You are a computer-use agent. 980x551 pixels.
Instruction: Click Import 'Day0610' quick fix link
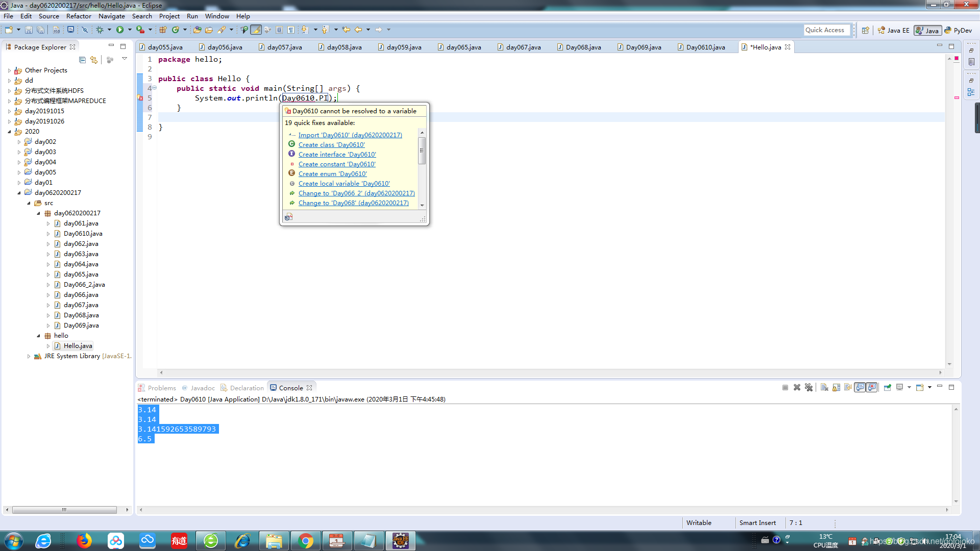(x=350, y=135)
